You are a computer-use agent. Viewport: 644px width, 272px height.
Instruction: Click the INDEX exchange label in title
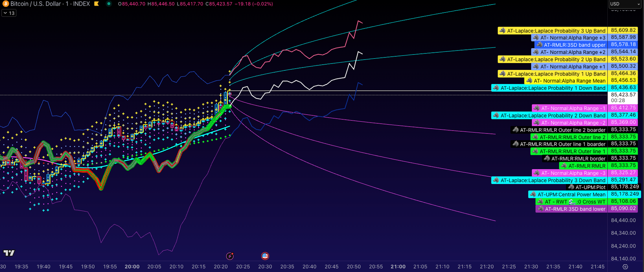point(82,4)
